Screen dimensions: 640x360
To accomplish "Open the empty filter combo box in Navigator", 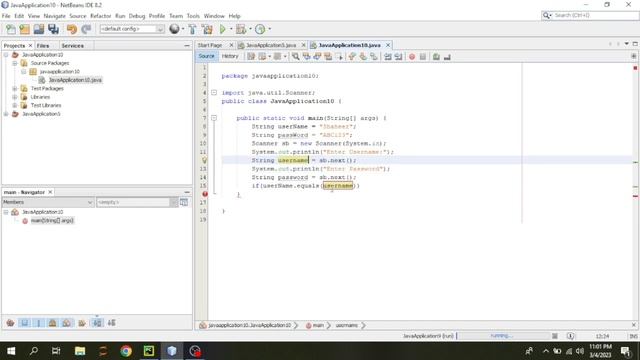I will click(138, 202).
